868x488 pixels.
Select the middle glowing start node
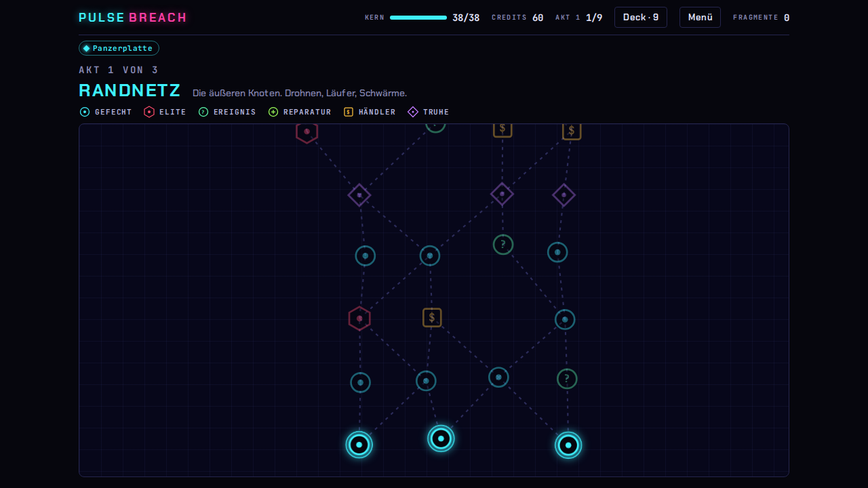441,439
